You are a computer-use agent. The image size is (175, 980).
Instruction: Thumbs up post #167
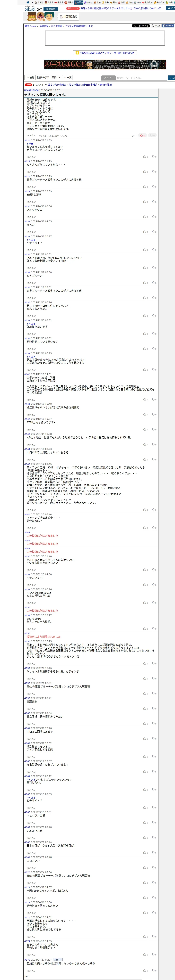(146, 838)
